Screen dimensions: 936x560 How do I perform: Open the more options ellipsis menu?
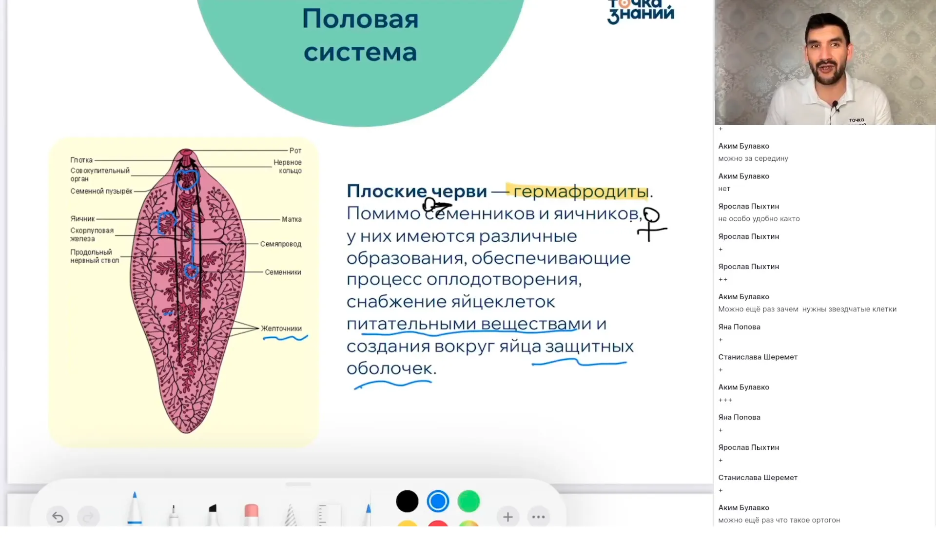(538, 517)
